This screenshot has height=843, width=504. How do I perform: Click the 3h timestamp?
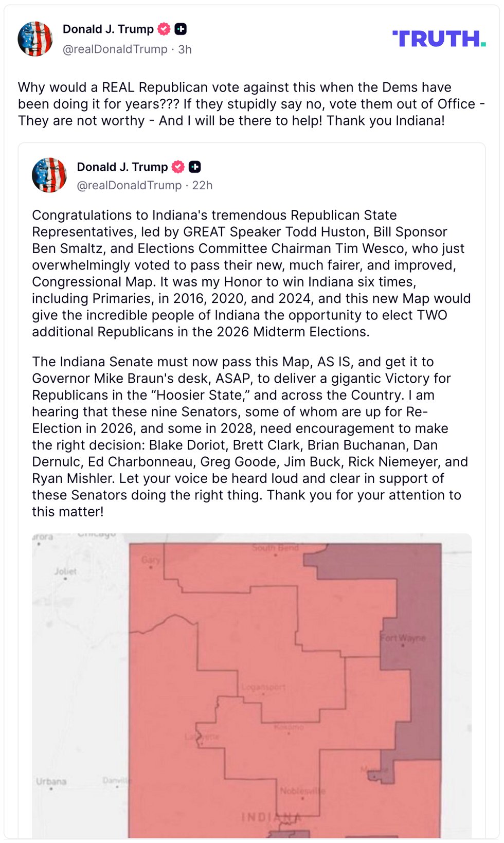pos(185,49)
